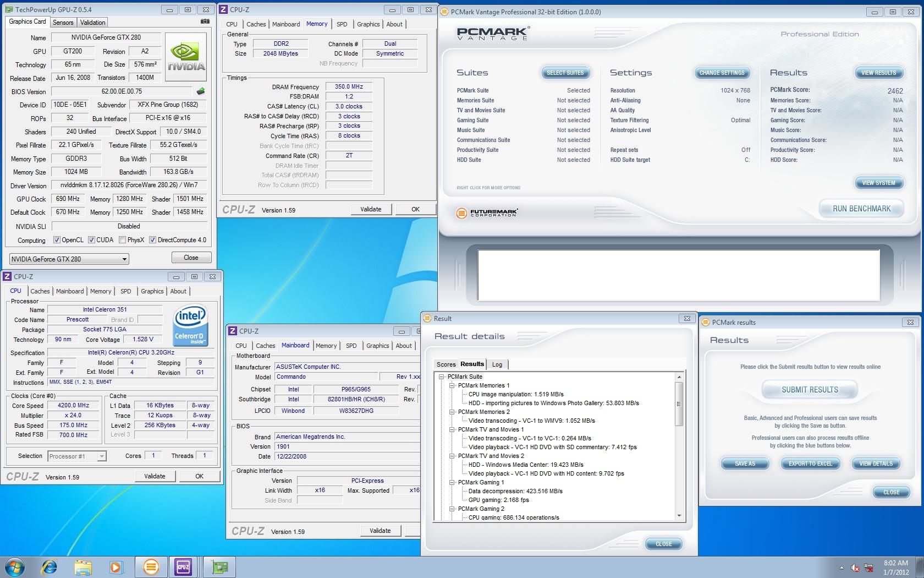Screen dimensions: 924x578
Task: Click the taskbar clock 8:02 AM
Action: pyautogui.click(x=896, y=563)
